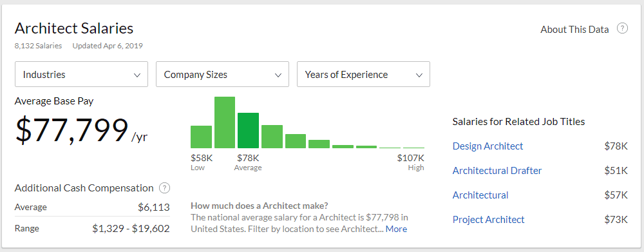Open the Design Architect salary link
Viewport: 644px width, 252px height.
click(488, 146)
